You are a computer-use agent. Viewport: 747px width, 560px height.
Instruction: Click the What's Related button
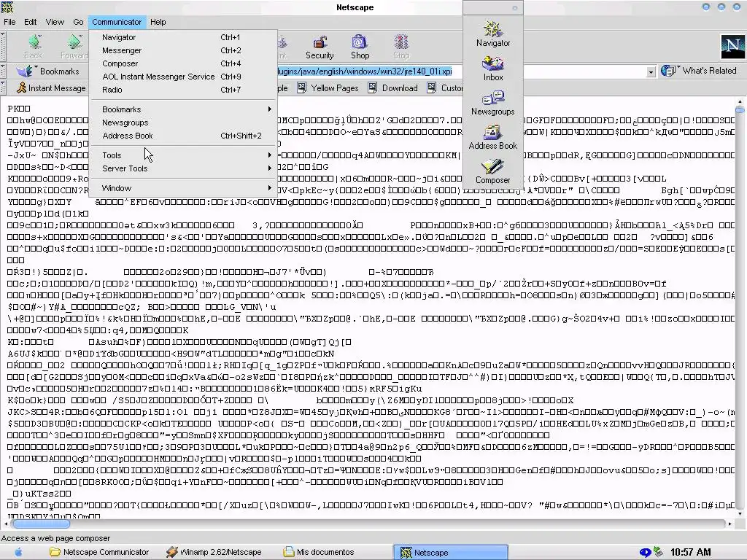[x=698, y=71]
